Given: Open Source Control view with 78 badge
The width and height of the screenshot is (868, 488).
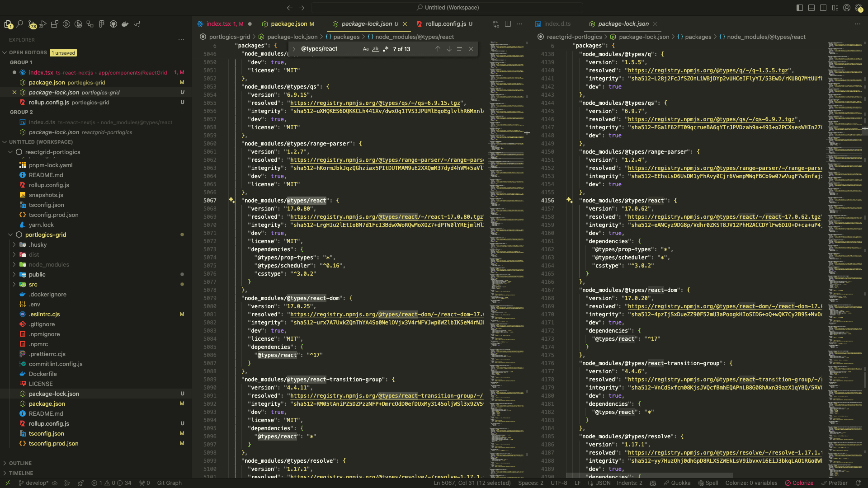Looking at the screenshot, I should (x=32, y=24).
